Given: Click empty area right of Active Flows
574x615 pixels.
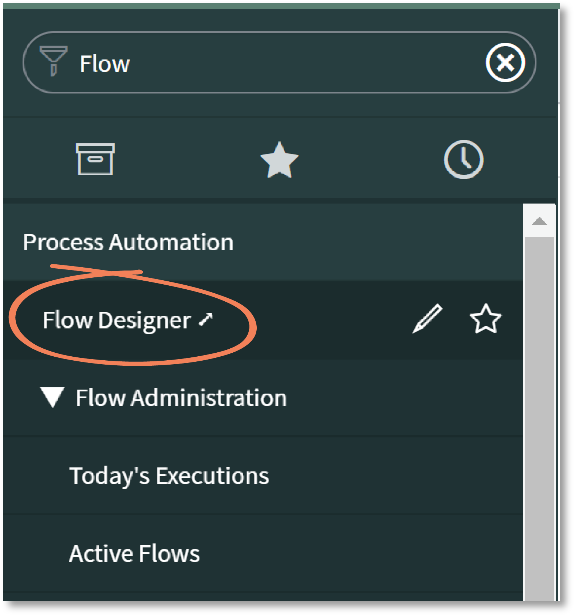Looking at the screenshot, I should pos(361,553).
